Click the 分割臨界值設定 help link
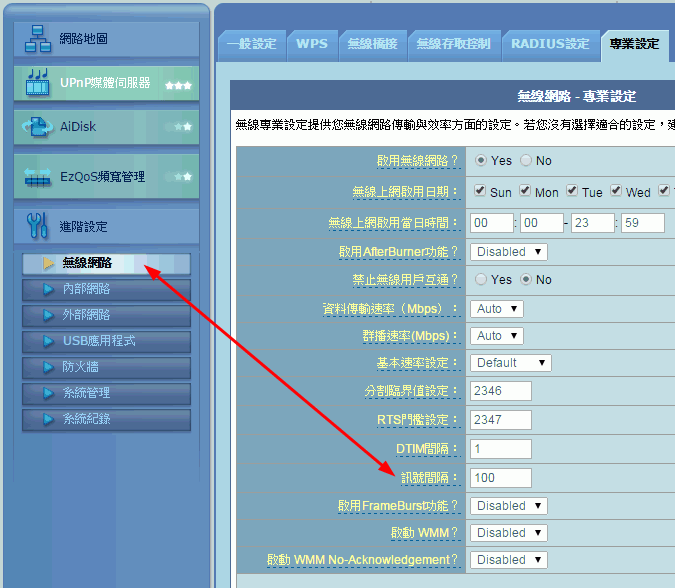 tap(412, 391)
